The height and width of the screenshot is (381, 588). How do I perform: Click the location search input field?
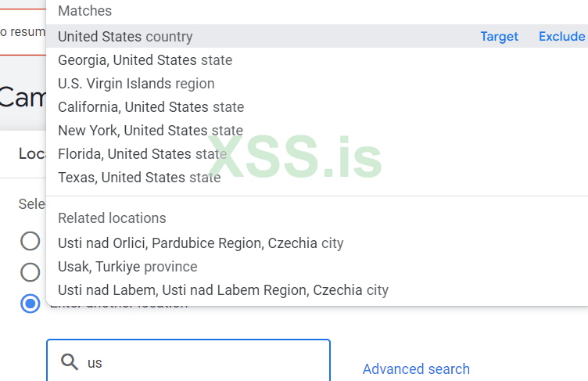point(203,361)
